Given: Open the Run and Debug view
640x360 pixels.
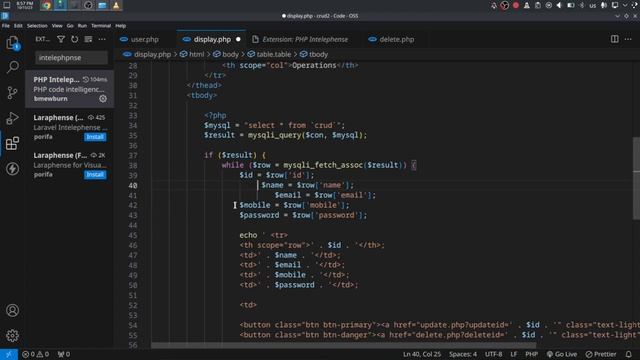Looking at the screenshot, I should [x=12, y=118].
